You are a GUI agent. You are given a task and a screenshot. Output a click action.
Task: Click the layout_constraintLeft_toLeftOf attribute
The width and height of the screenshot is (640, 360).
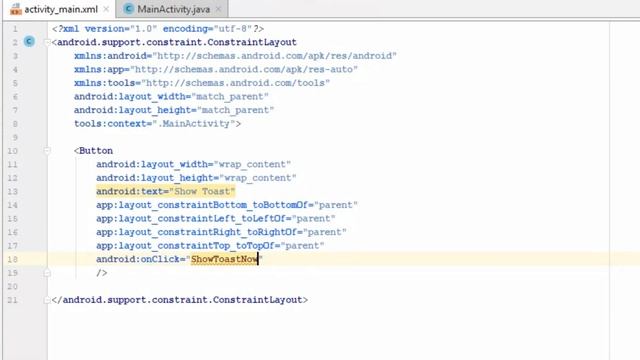[216, 219]
